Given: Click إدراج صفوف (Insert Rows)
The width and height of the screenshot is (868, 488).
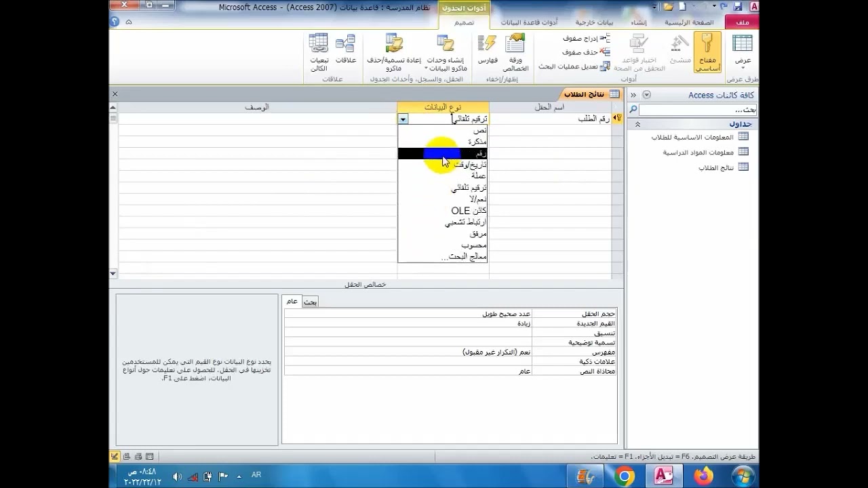Looking at the screenshot, I should click(x=586, y=39).
